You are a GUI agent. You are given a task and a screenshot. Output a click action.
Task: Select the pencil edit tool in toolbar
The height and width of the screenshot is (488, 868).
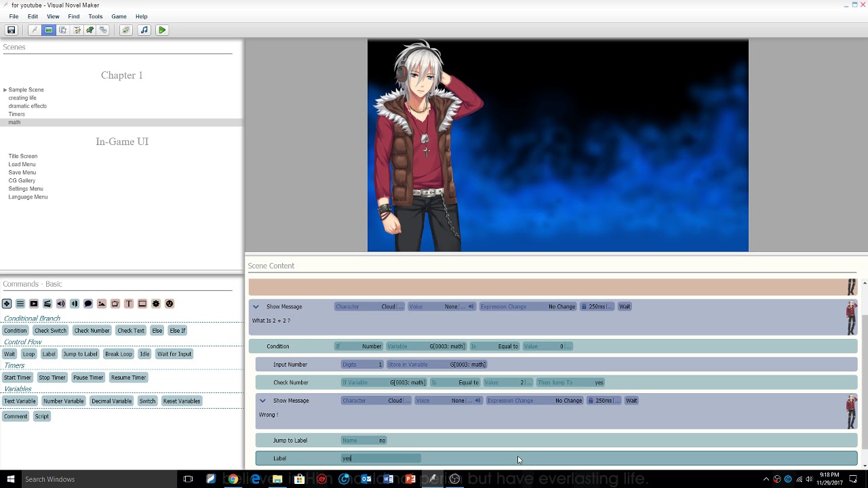[x=35, y=30]
